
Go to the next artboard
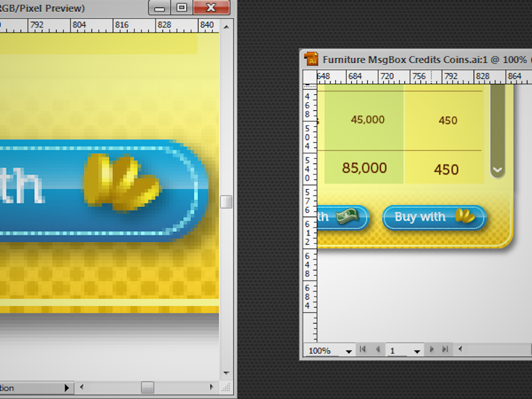point(432,349)
